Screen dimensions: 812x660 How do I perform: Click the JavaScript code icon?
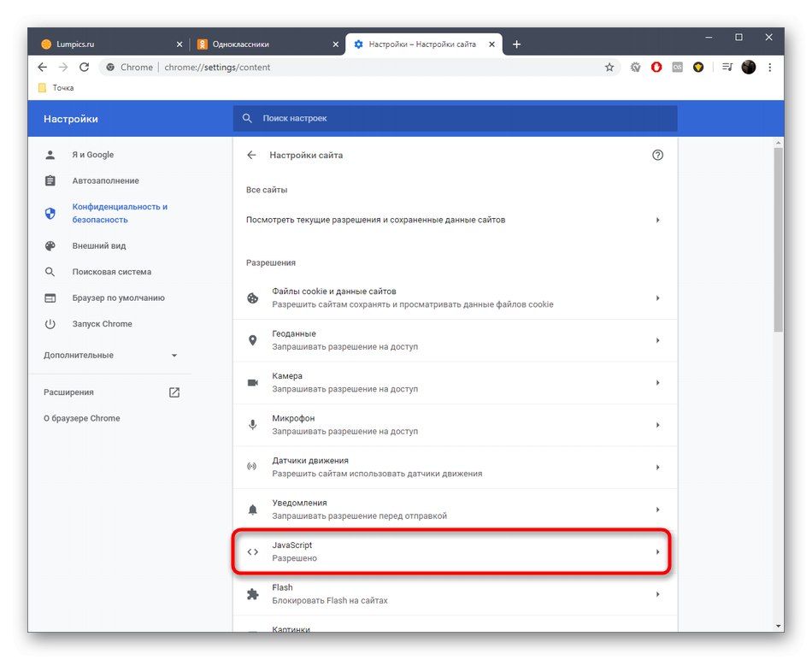252,551
